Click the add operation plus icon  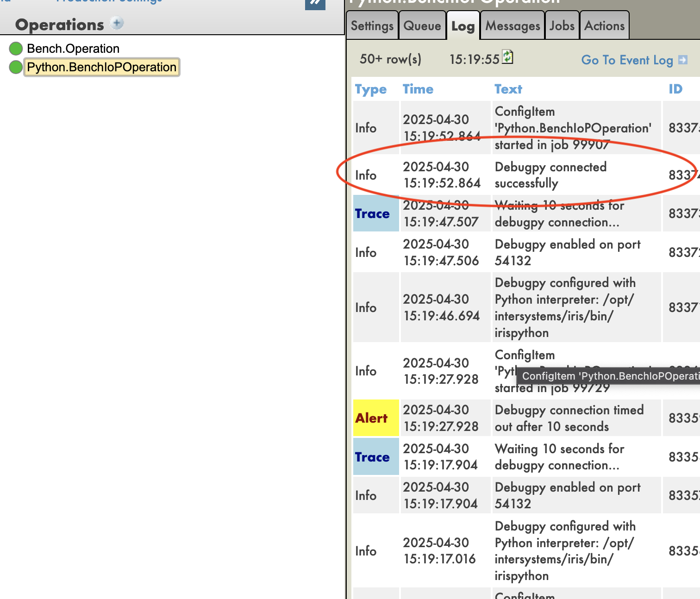point(118,23)
